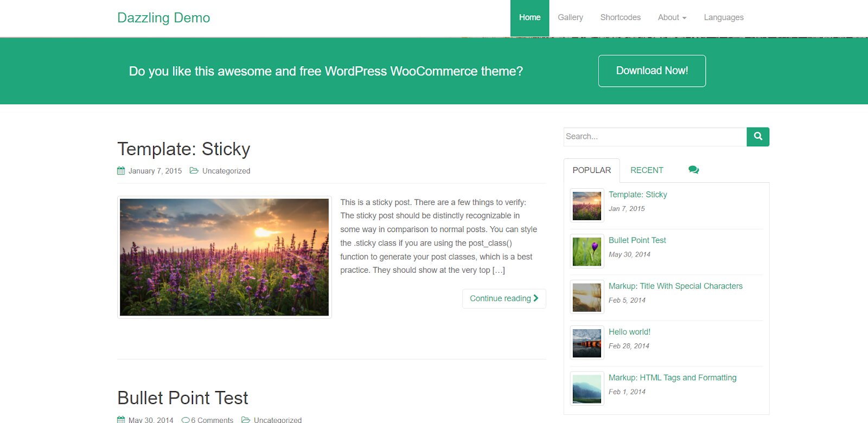This screenshot has width=868, height=423.
Task: Open Bullet Point Test flower thumbnail
Action: point(587,251)
